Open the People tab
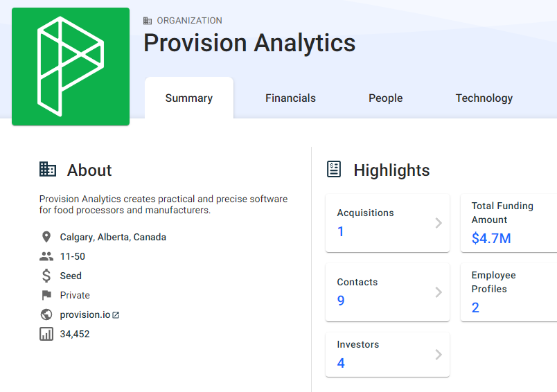This screenshot has width=557, height=392. tap(385, 98)
